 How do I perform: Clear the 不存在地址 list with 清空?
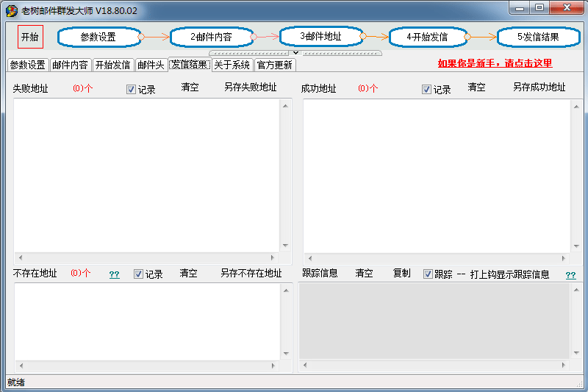click(x=188, y=273)
